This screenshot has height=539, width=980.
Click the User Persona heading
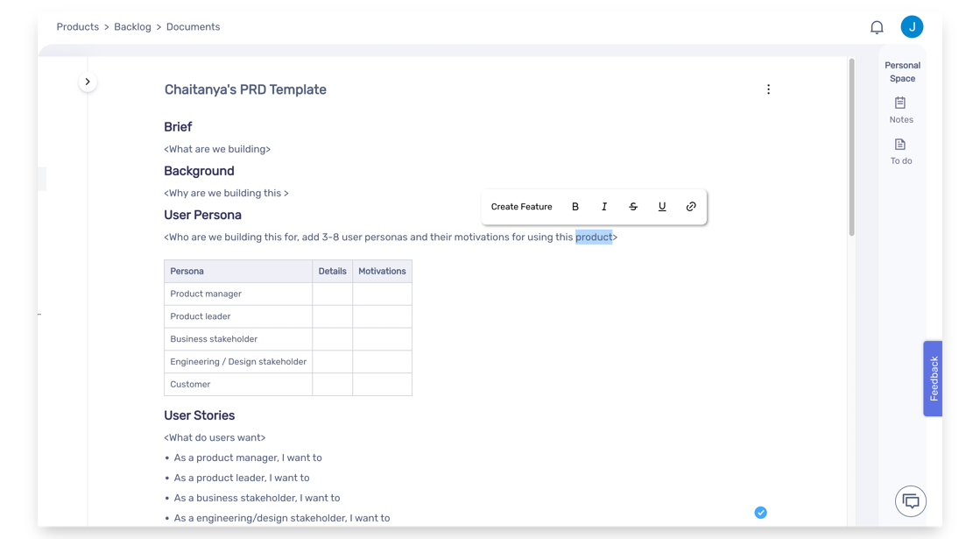pos(202,215)
